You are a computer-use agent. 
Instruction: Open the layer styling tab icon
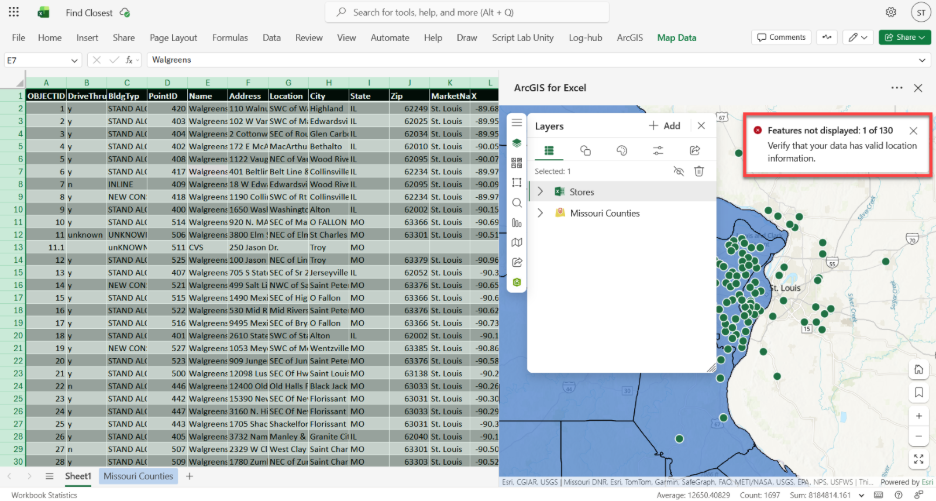tap(585, 150)
